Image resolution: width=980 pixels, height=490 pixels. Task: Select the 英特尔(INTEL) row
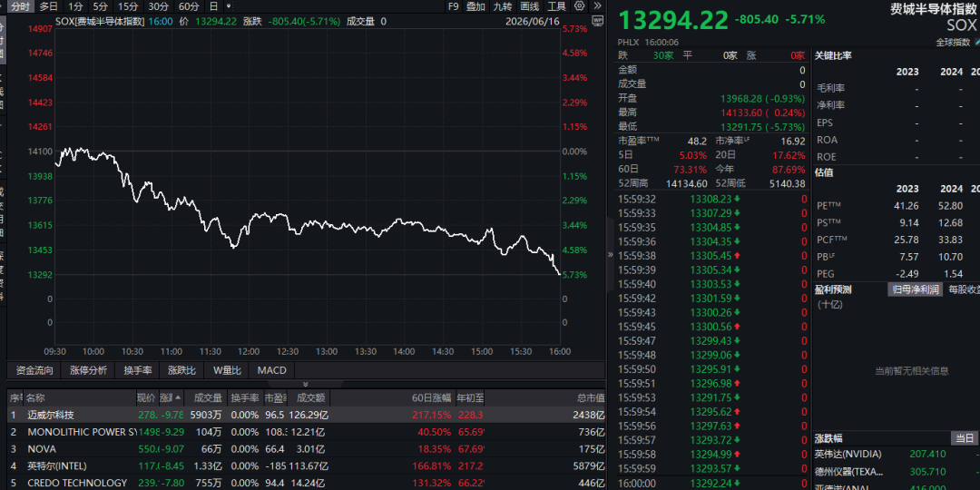tap(307, 465)
